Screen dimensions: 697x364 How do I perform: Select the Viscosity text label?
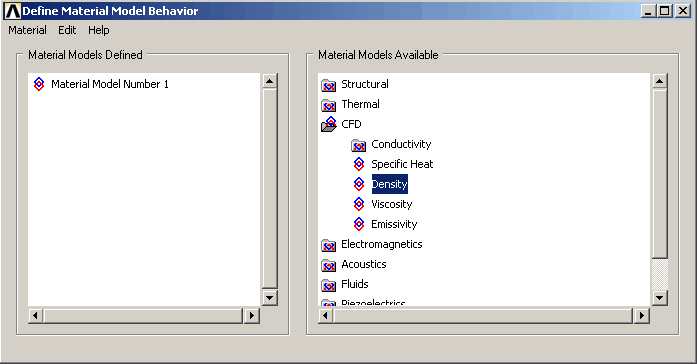tap(392, 204)
